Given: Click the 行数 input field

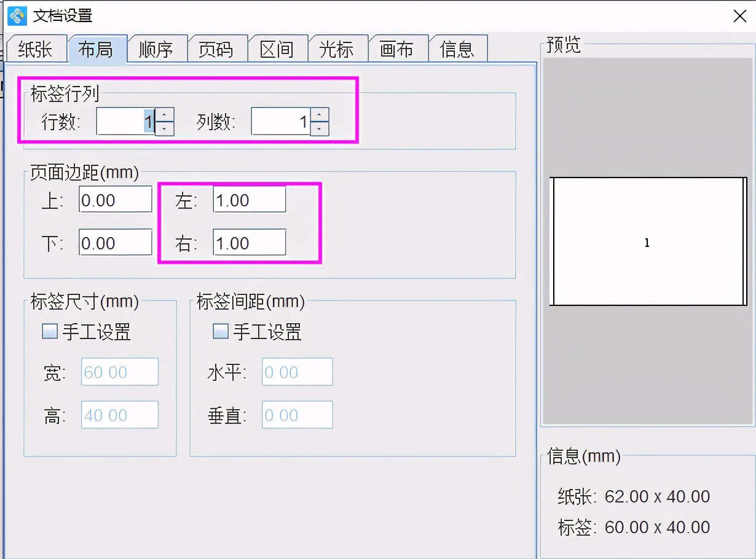Looking at the screenshot, I should [x=125, y=122].
